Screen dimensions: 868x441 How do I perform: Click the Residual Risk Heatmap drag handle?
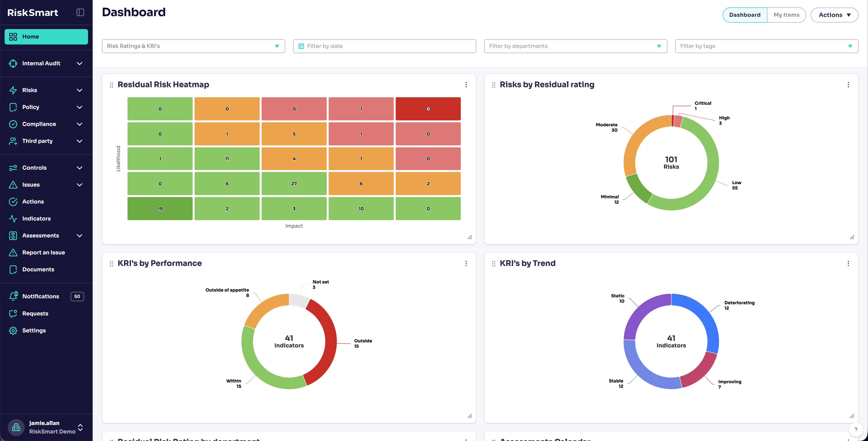[x=112, y=85]
